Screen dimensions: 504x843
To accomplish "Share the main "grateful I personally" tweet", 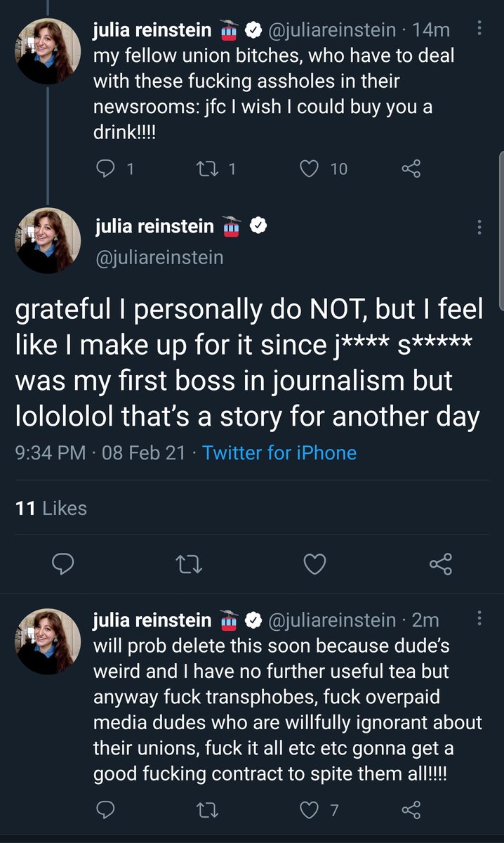I will click(440, 563).
